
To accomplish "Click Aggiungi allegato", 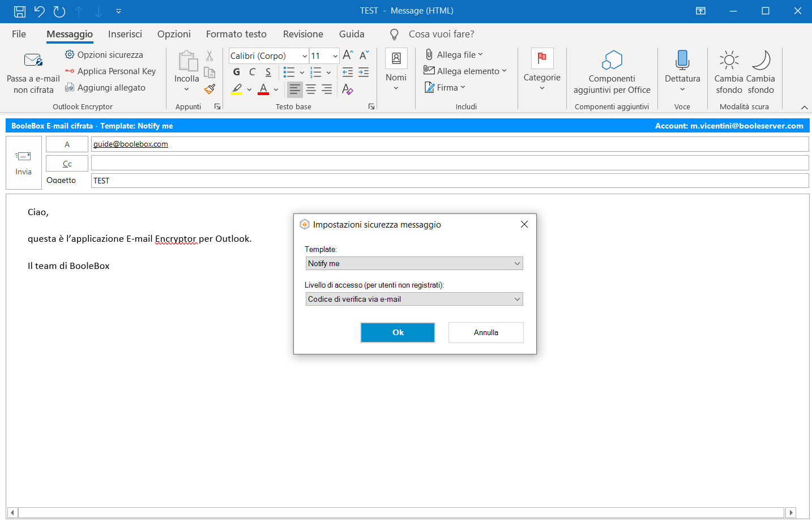I will [x=105, y=88].
